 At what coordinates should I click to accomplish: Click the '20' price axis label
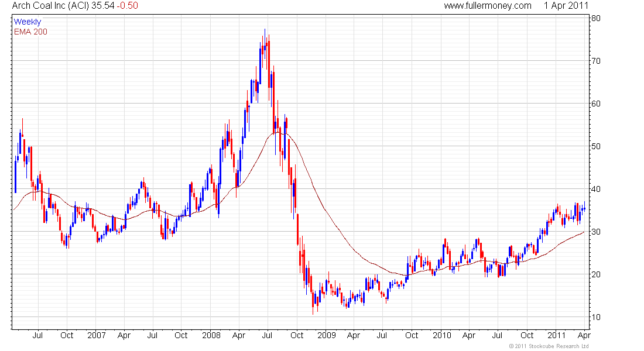595,274
